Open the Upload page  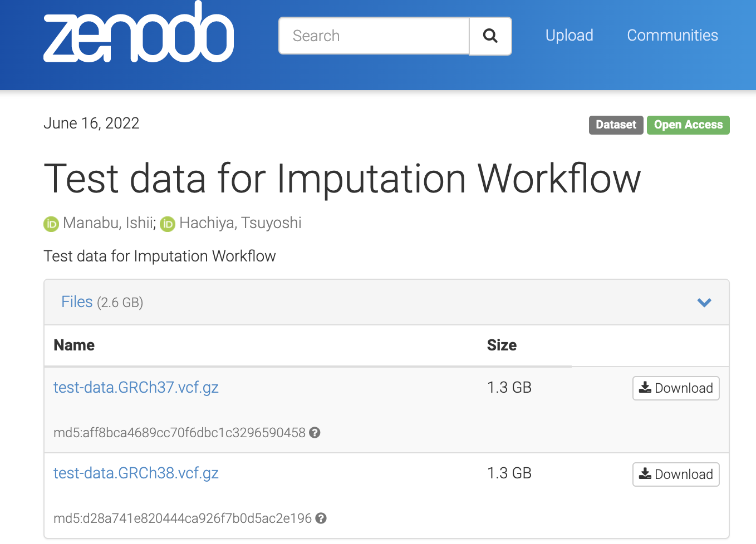coord(569,36)
